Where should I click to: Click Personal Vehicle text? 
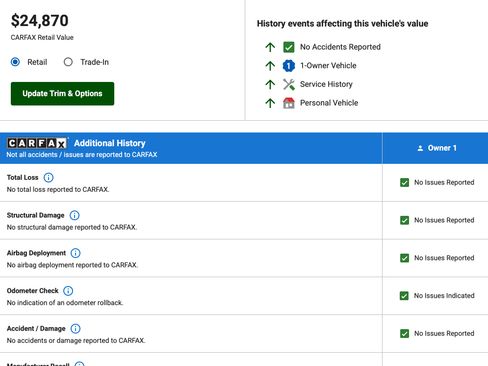tap(329, 103)
